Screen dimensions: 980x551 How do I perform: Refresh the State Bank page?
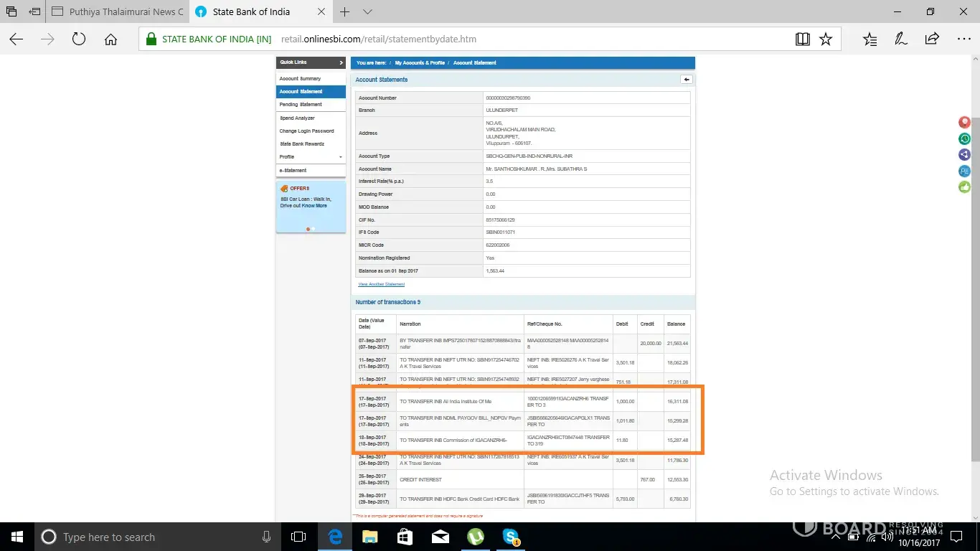[79, 39]
